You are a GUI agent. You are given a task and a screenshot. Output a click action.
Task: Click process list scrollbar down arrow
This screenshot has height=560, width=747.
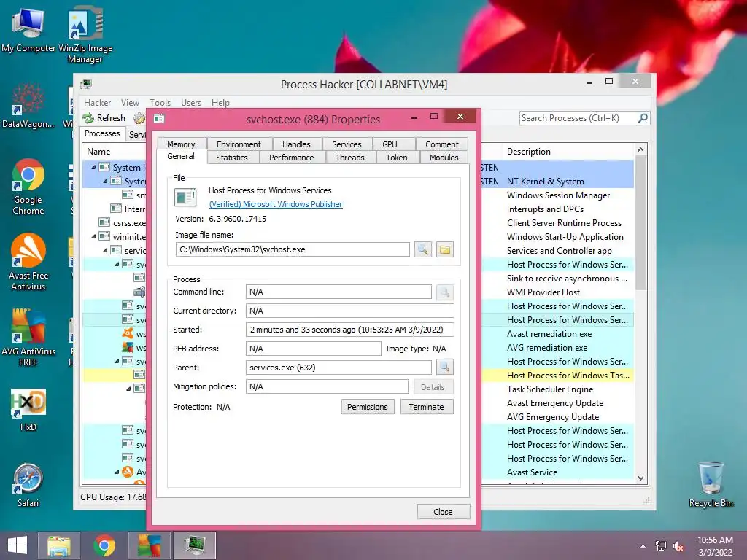640,478
